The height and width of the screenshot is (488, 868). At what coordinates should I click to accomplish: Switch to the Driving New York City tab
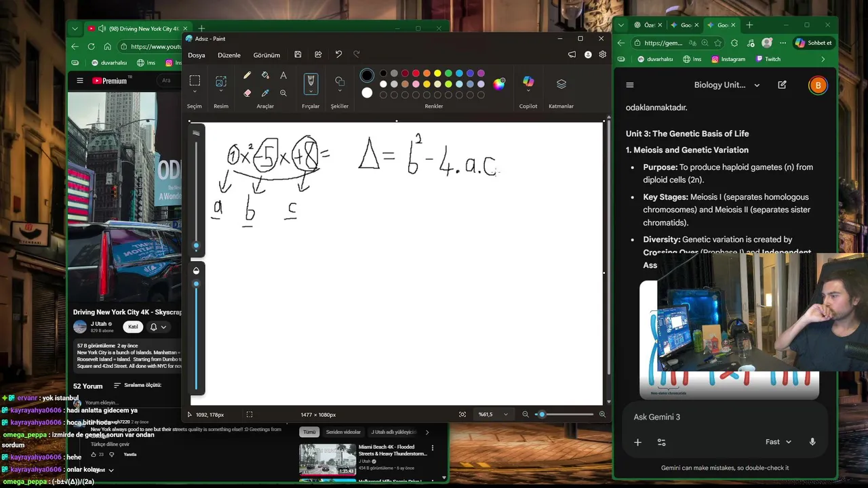click(138, 28)
